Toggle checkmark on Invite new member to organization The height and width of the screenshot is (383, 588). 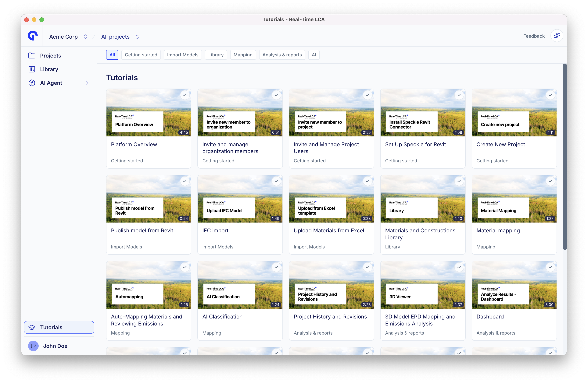276,95
